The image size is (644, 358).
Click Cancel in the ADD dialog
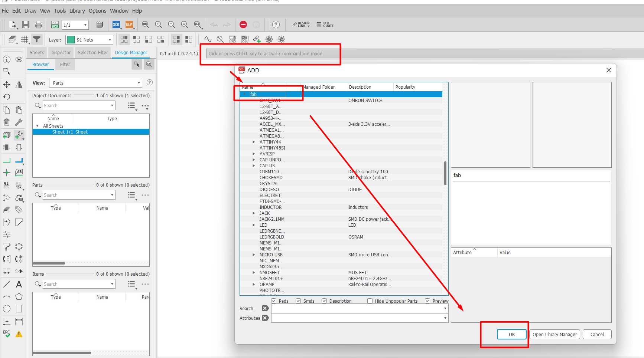tap(597, 334)
